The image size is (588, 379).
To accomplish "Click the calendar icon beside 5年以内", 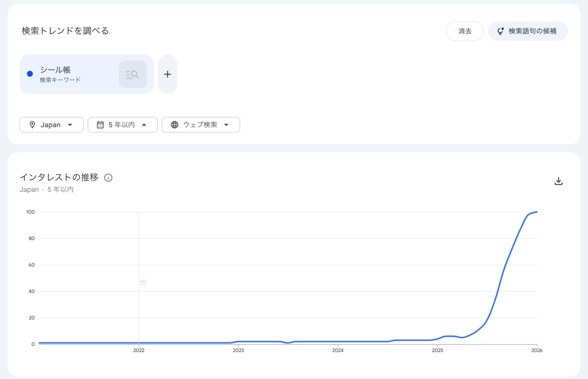I will tap(100, 125).
